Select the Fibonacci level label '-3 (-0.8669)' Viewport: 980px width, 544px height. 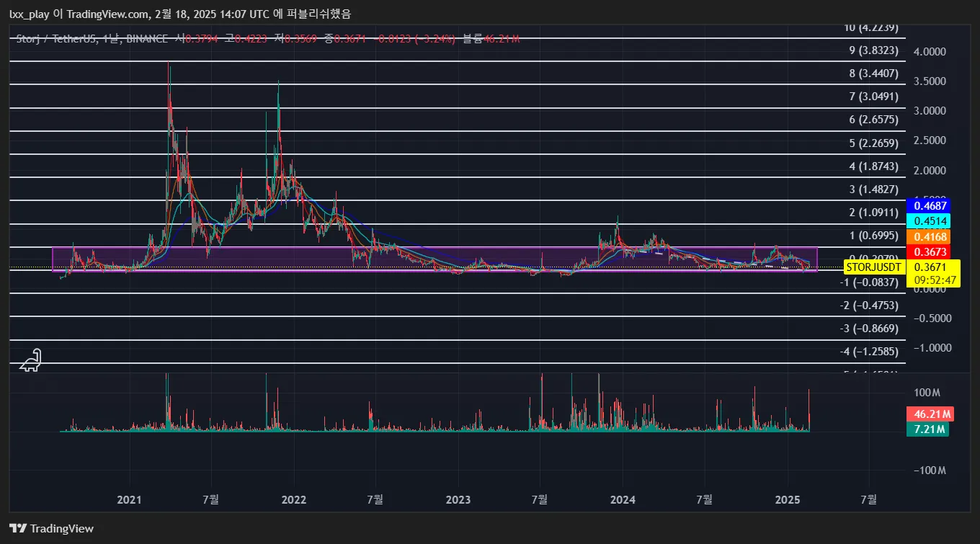point(869,329)
